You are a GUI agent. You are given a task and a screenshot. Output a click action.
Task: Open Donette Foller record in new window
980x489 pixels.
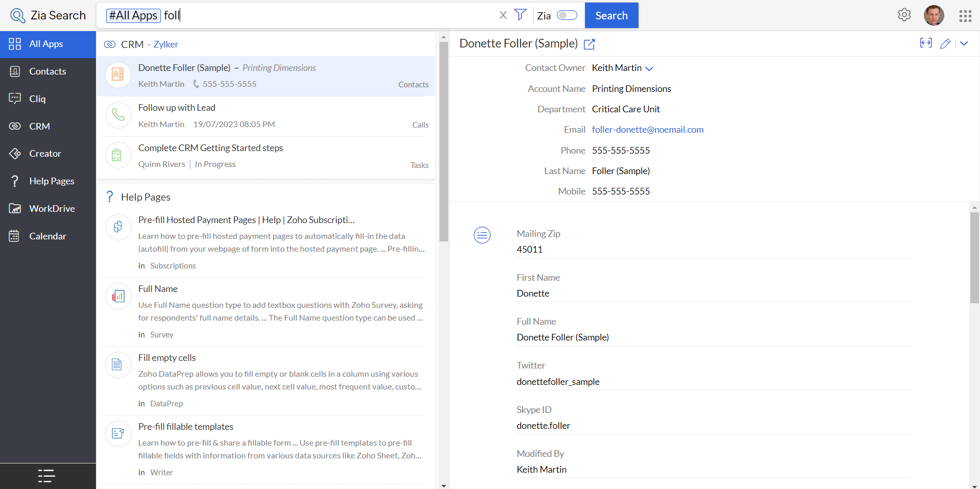[589, 44]
